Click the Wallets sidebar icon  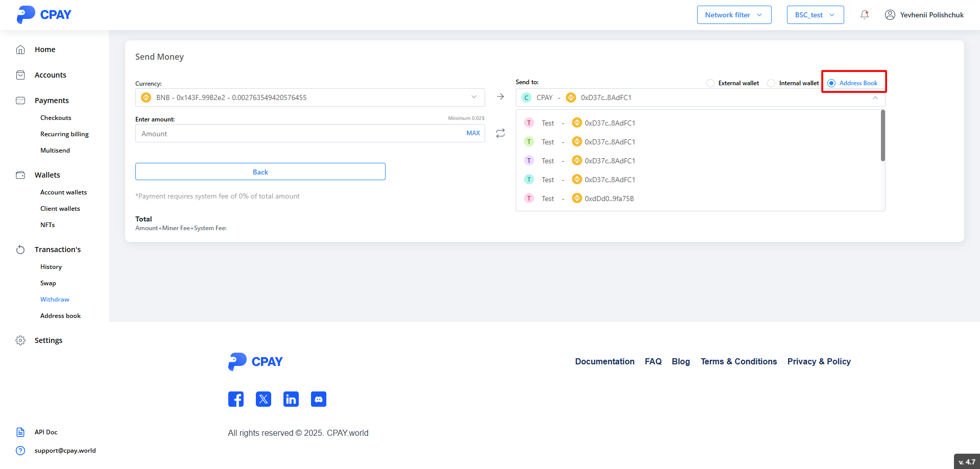(20, 175)
